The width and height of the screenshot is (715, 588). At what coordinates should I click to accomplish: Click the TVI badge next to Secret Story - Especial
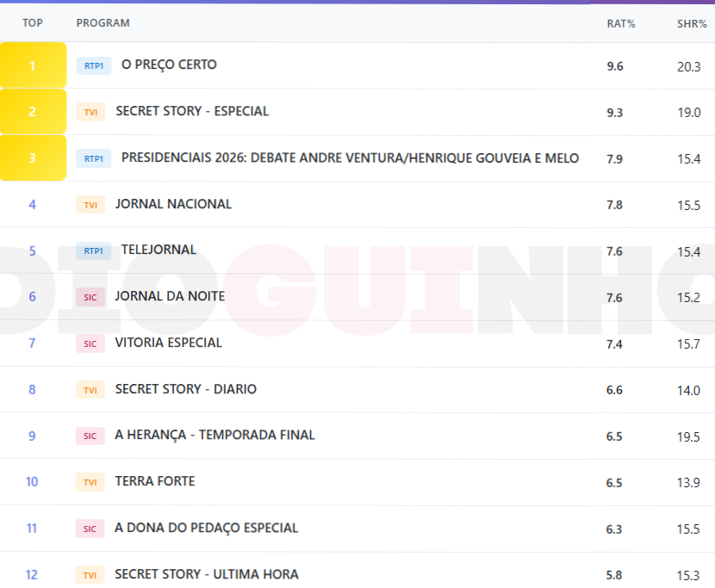[90, 112]
